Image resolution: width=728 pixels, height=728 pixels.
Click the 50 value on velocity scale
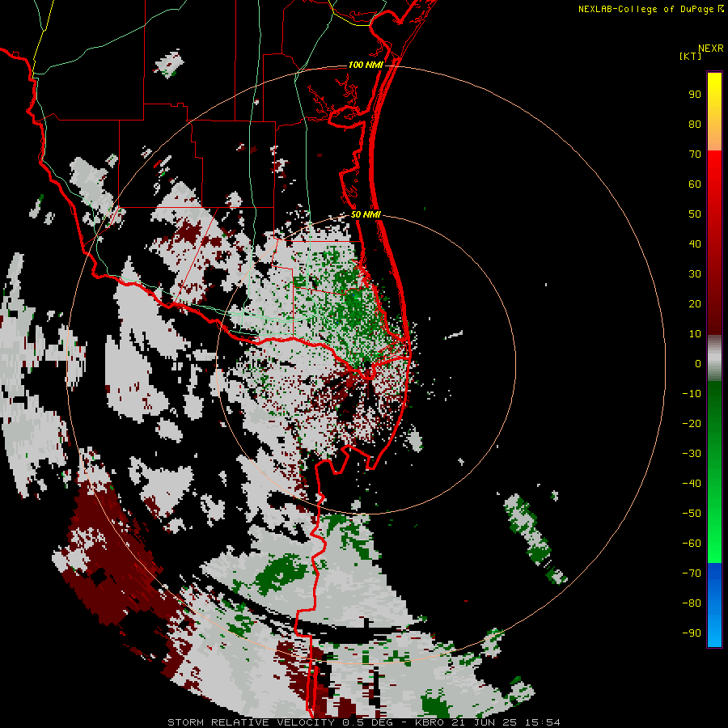[x=695, y=214]
